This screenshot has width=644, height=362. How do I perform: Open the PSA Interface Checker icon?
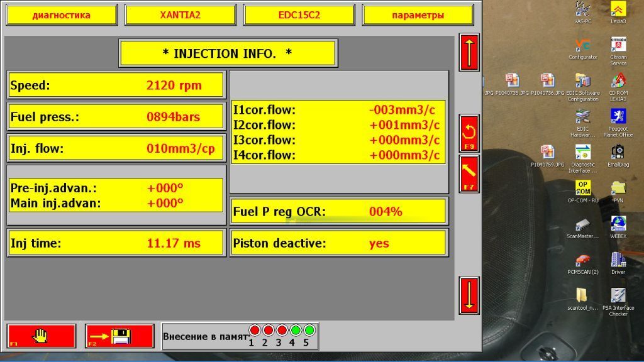618,302
